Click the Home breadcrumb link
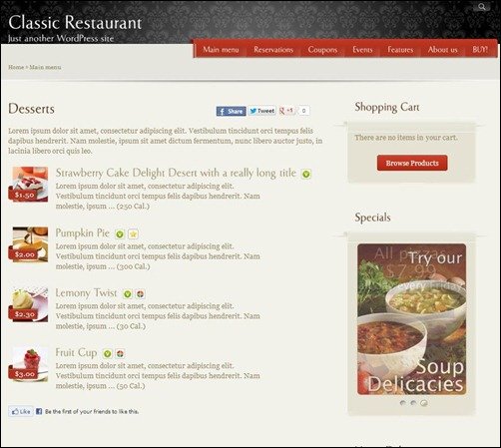Viewport: 501px width, 448px height. click(16, 67)
